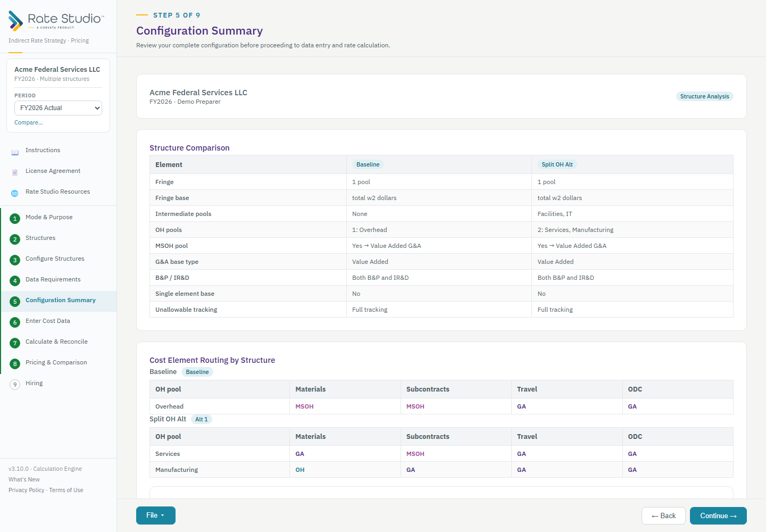
Task: Click step 9 circle for Hiring
Action: (x=15, y=385)
